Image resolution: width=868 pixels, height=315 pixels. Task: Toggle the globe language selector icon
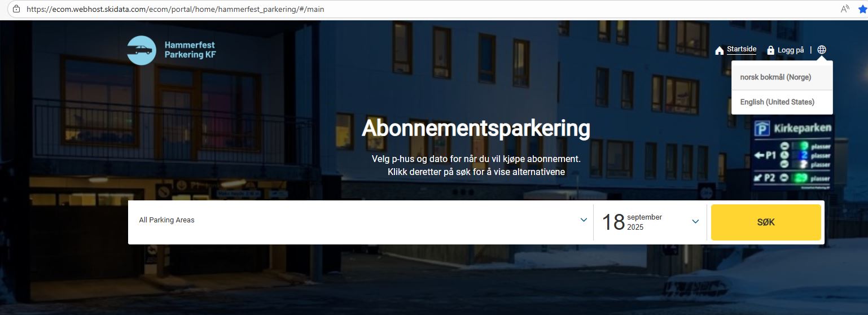[x=822, y=50]
